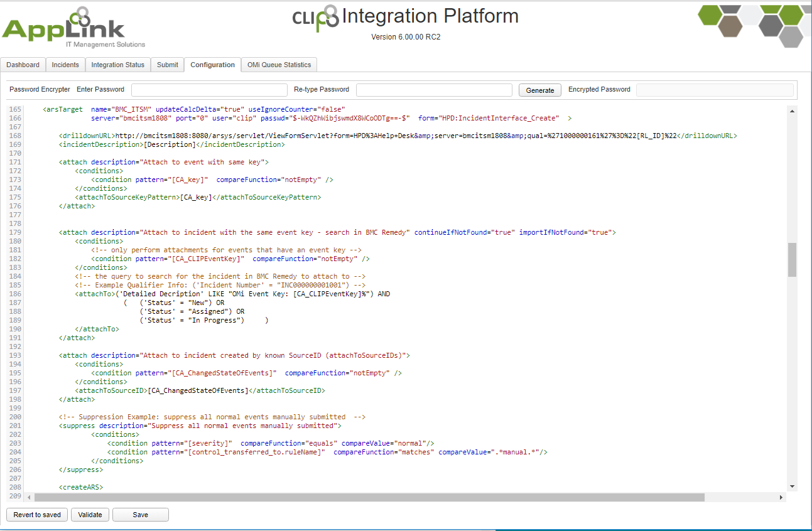Validate the configuration XML
Screen dimensions: 812x531
90,515
